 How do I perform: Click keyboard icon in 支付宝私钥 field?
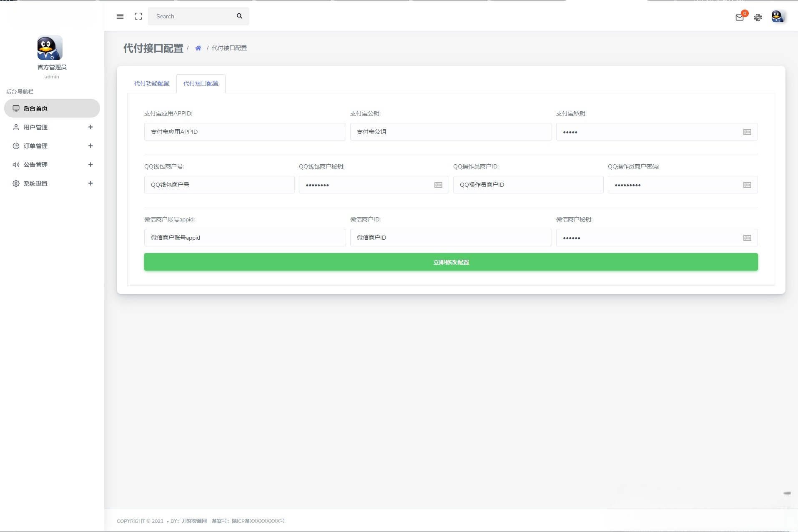point(747,132)
